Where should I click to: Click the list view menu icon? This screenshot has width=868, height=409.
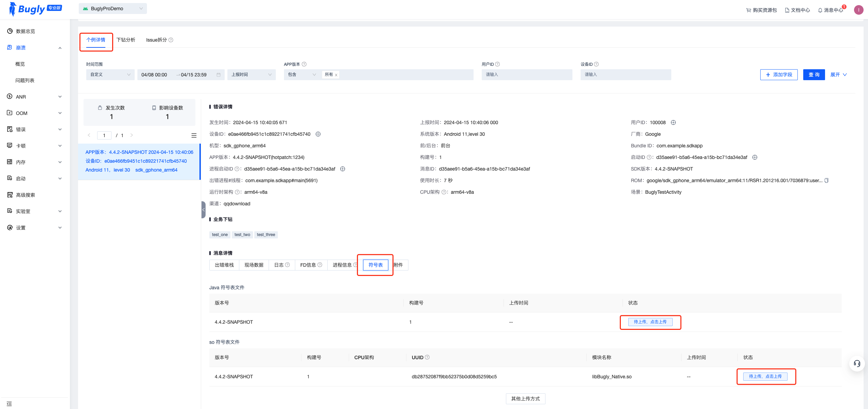click(x=194, y=135)
